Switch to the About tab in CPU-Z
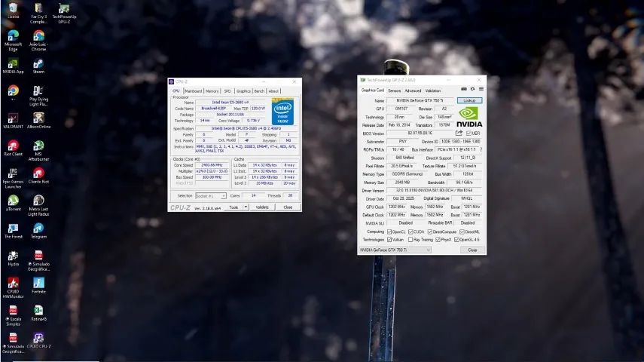This screenshot has height=362, width=644. (273, 91)
